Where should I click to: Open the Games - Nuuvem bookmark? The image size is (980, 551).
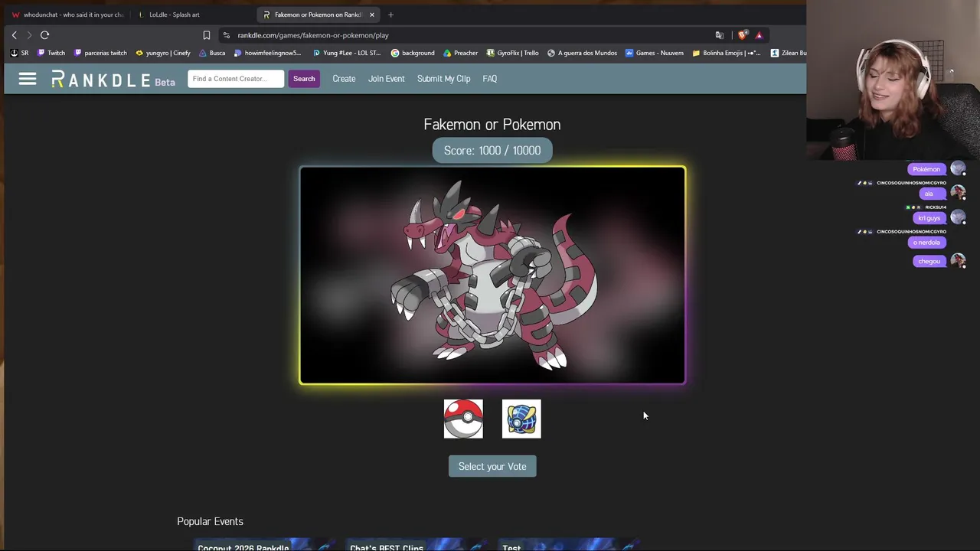click(655, 53)
